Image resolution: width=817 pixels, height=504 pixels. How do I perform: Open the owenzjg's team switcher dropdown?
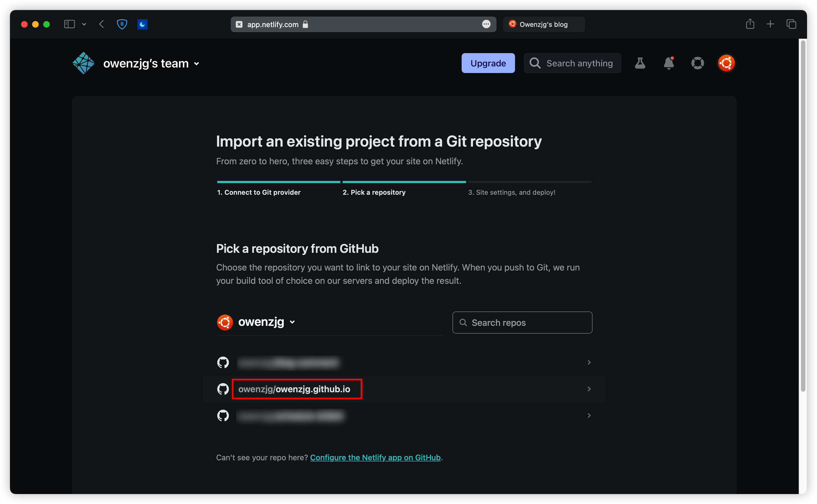[151, 63]
